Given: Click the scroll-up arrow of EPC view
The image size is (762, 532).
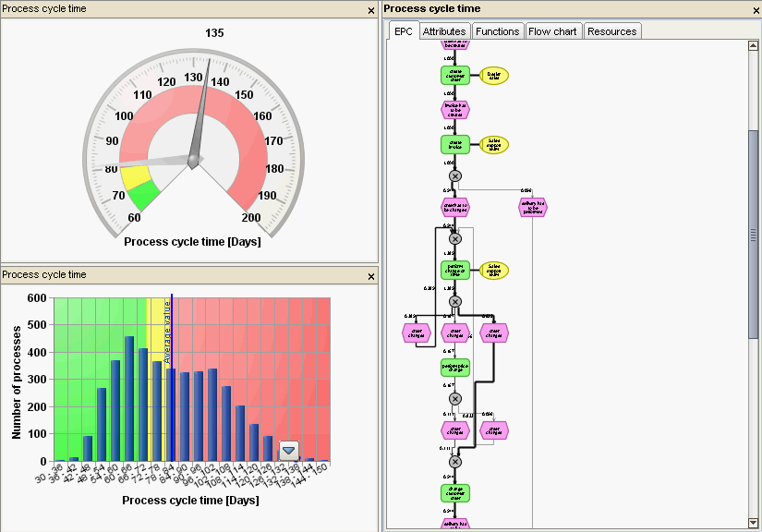Looking at the screenshot, I should point(753,45).
